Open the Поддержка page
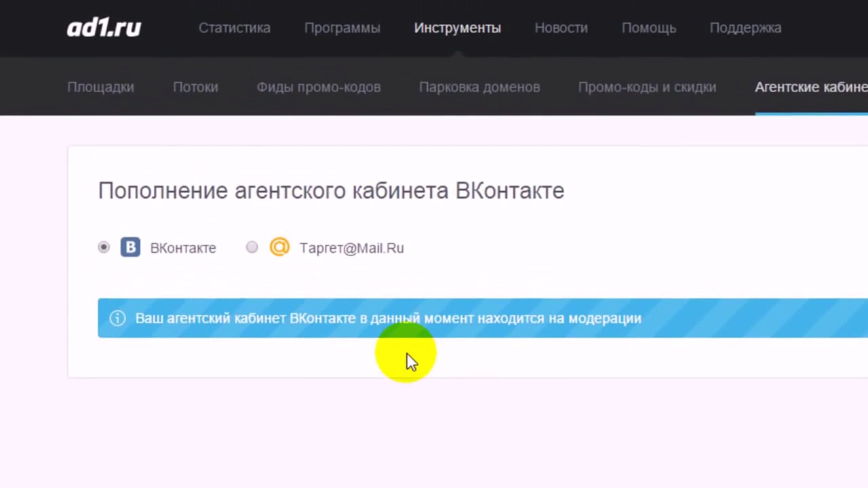 click(x=745, y=28)
